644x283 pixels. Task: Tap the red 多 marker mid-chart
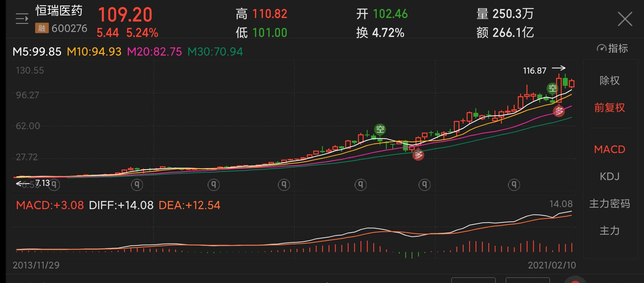pyautogui.click(x=418, y=155)
